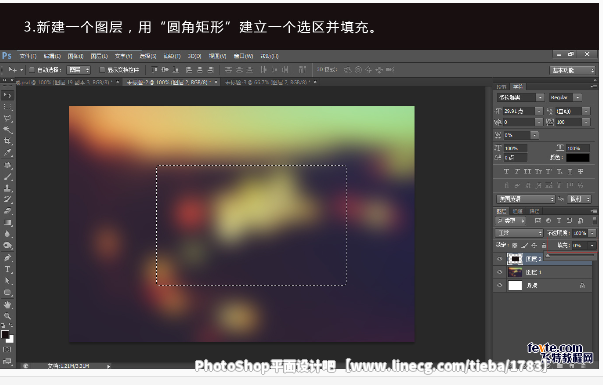The width and height of the screenshot is (603, 385).
Task: Open the Edit menu
Action: click(52, 56)
